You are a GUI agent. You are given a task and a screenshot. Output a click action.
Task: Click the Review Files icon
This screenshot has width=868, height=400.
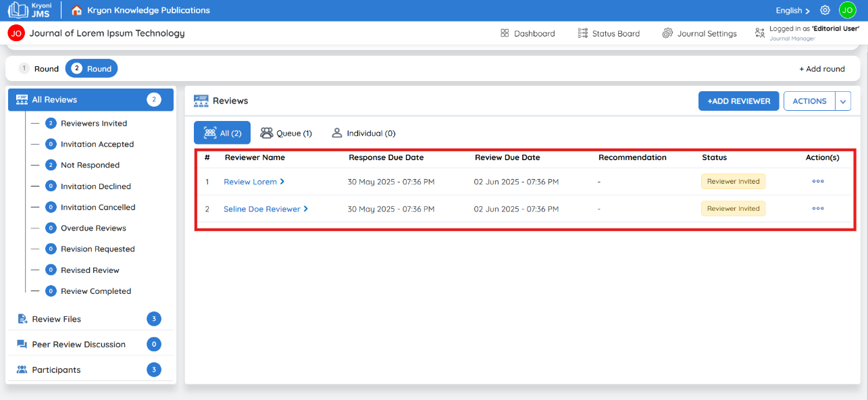pos(22,319)
